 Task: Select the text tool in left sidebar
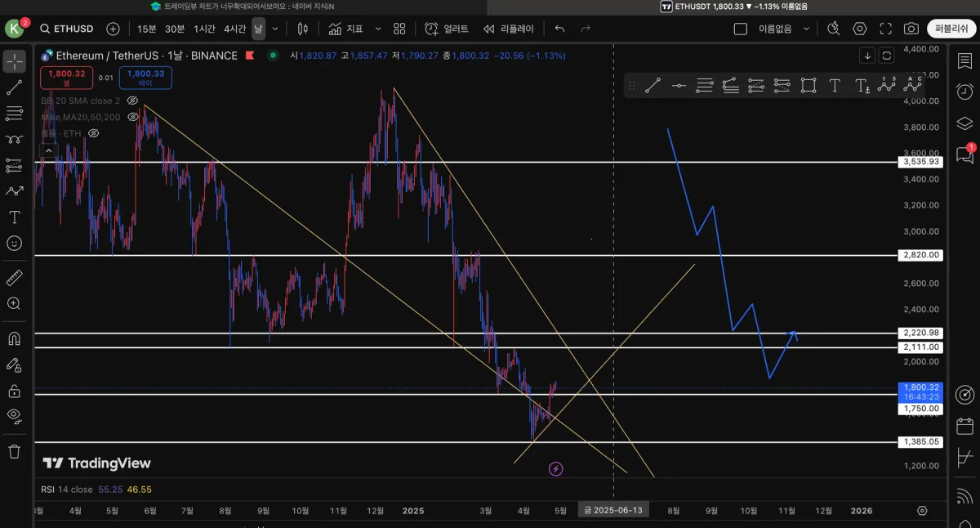point(14,217)
